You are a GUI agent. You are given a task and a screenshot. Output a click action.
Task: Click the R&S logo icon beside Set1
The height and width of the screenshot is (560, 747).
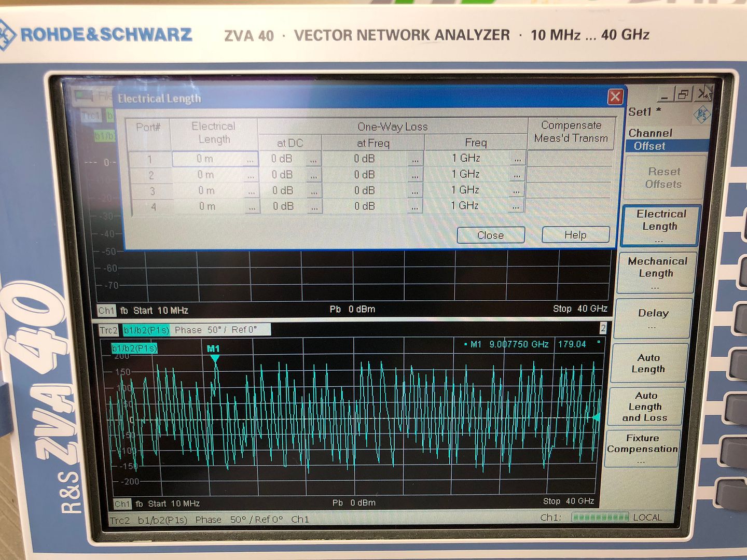(x=701, y=115)
